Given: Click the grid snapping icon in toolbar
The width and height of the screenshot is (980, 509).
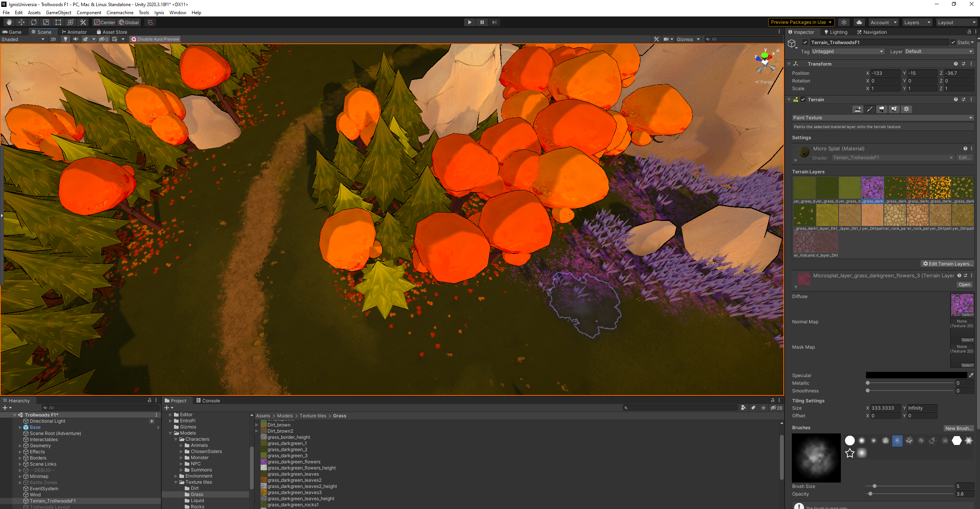Looking at the screenshot, I should tap(150, 22).
